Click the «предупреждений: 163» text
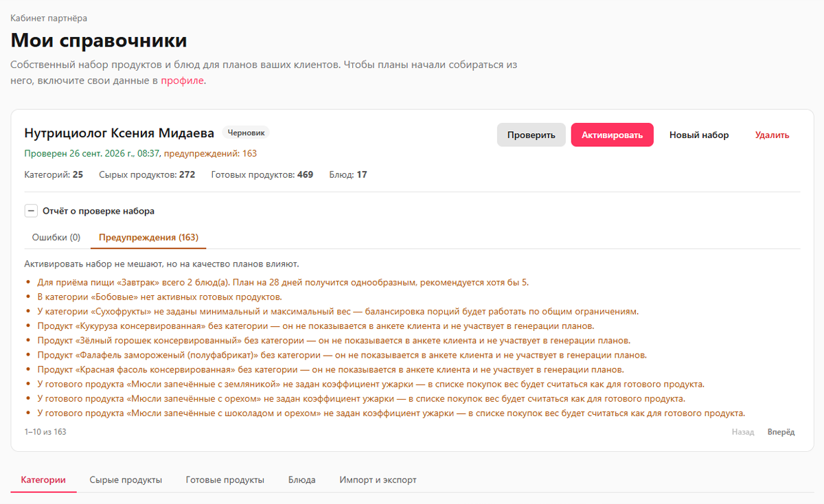 pos(210,154)
